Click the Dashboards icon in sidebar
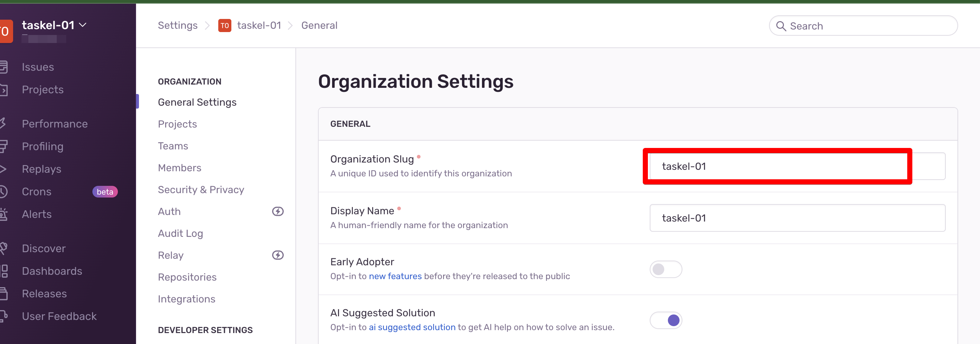The image size is (980, 344). pos(3,271)
